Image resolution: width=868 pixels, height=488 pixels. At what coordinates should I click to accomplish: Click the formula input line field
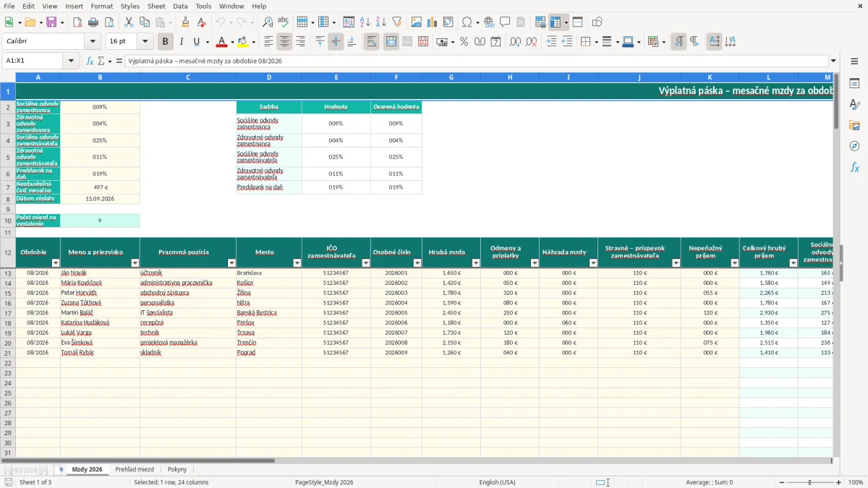(477, 61)
